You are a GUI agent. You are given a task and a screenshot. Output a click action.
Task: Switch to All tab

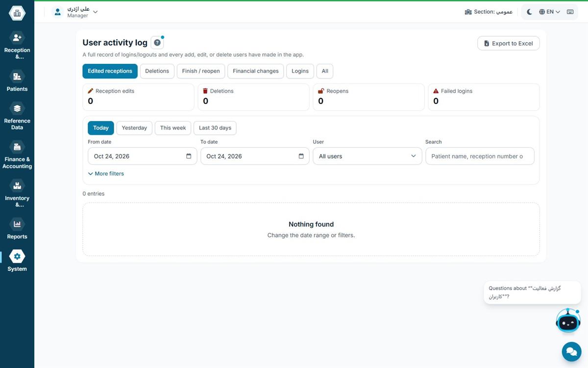click(325, 71)
